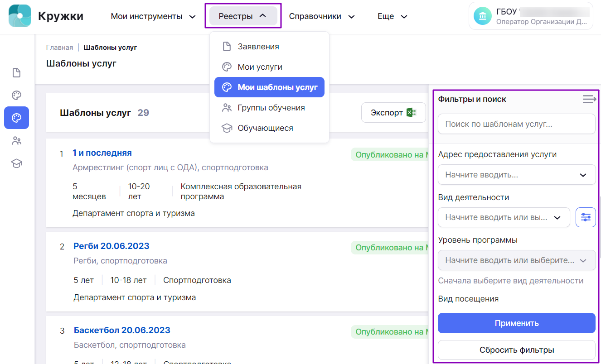Click Сначала выберите вид деятельности hint

pos(511,281)
